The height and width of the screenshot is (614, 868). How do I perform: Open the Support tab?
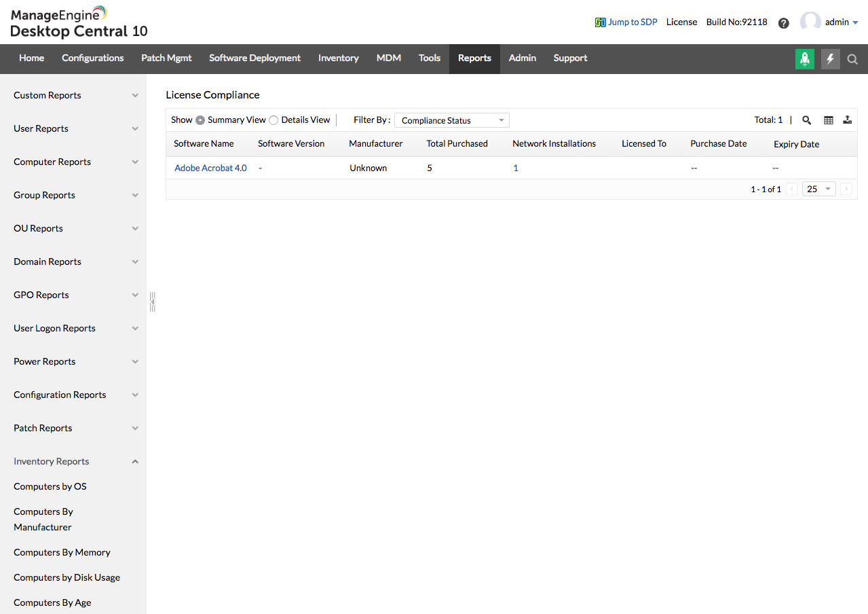(x=570, y=58)
